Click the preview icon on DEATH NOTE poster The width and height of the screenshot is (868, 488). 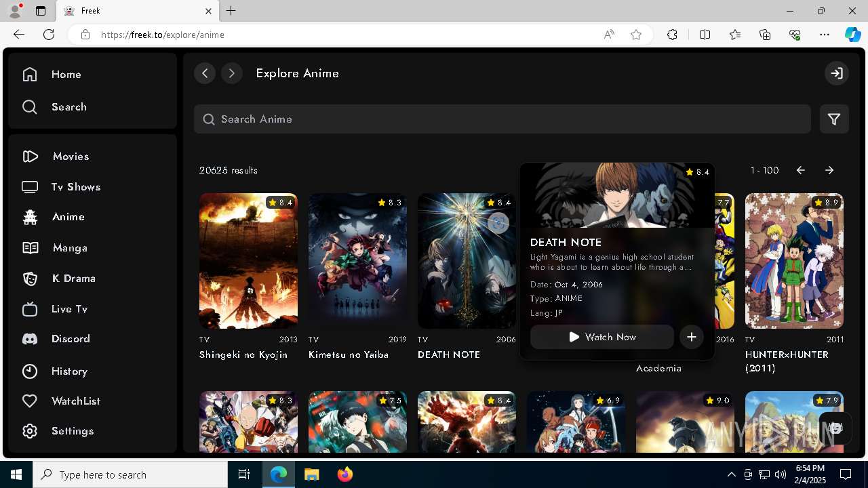click(x=498, y=223)
